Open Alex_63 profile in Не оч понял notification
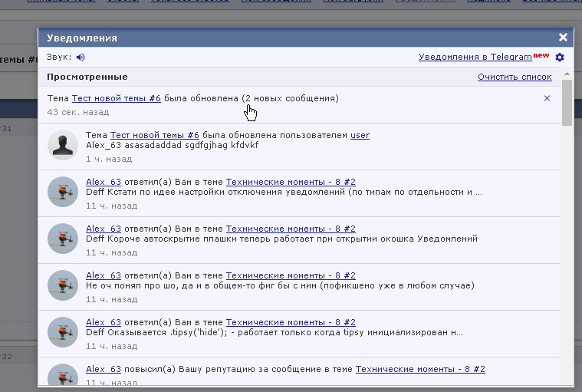 tap(104, 275)
